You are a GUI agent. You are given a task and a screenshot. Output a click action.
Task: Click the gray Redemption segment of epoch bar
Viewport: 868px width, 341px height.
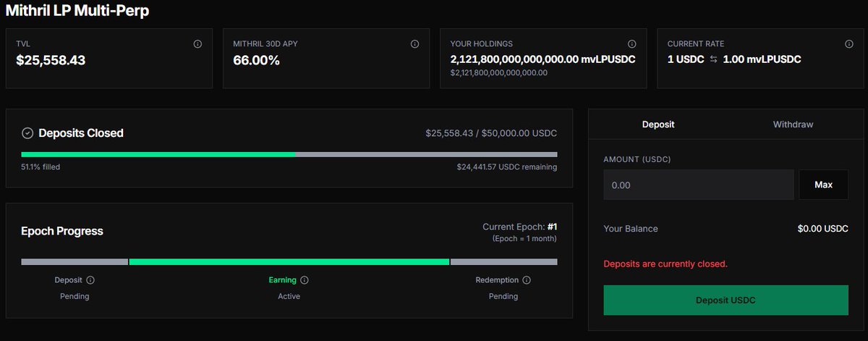coord(504,261)
